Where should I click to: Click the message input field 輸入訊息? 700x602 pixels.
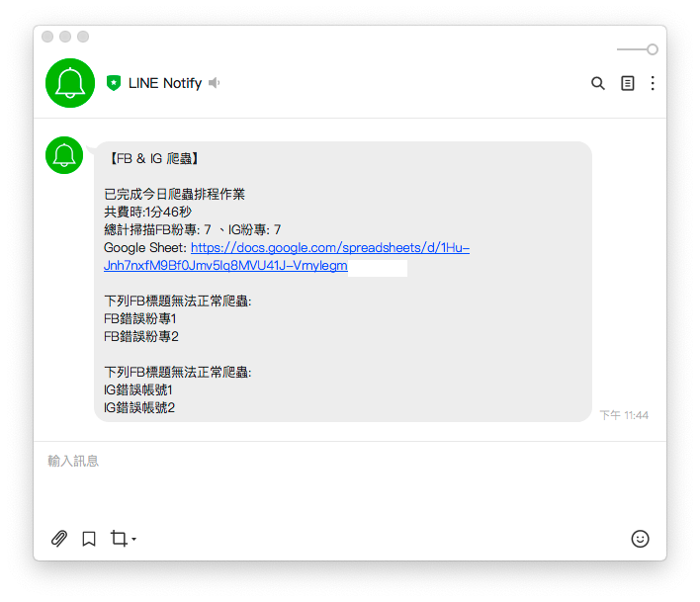coord(350,482)
